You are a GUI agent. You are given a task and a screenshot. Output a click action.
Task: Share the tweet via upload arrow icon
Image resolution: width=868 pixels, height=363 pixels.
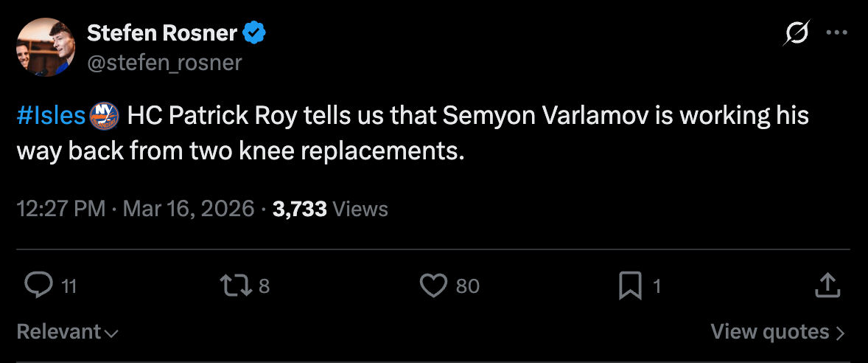(x=827, y=286)
